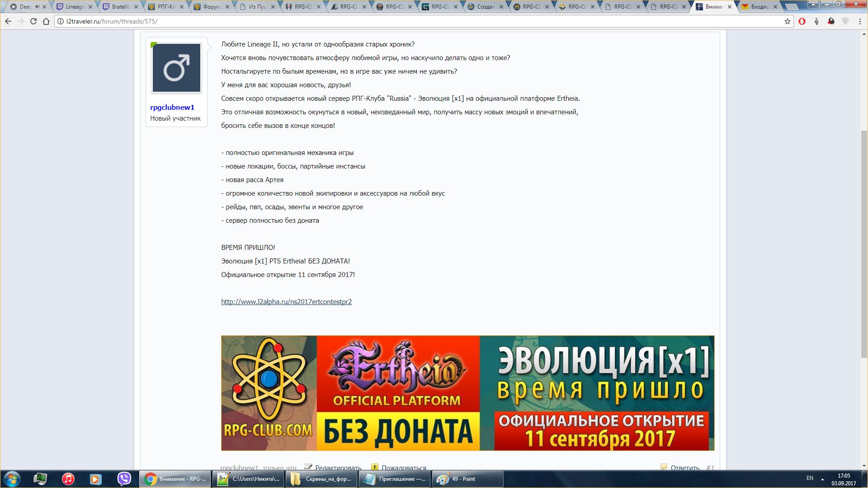
Task: Click the Эволюция x1 Ertheia banner image
Action: point(467,393)
